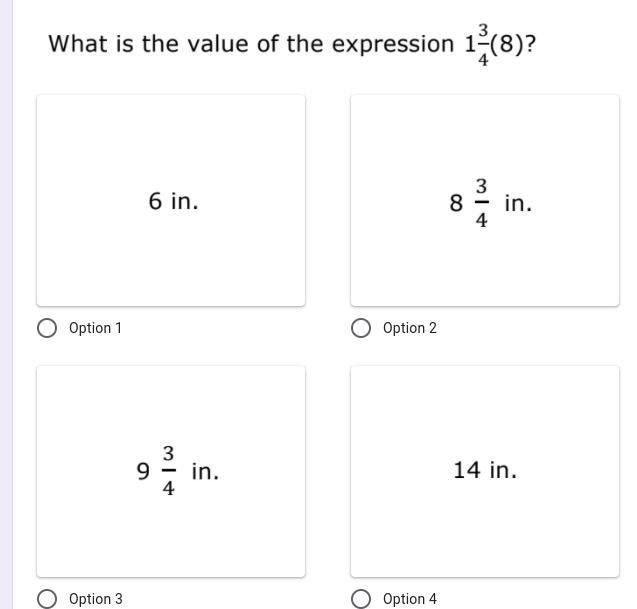
Task: Select the Option 1 radio button
Action: (x=47, y=328)
